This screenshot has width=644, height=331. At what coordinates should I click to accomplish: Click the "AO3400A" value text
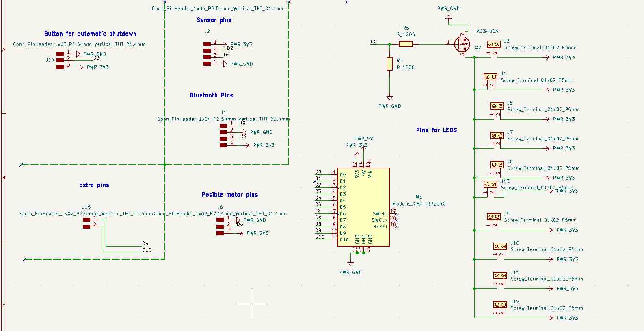click(x=487, y=31)
